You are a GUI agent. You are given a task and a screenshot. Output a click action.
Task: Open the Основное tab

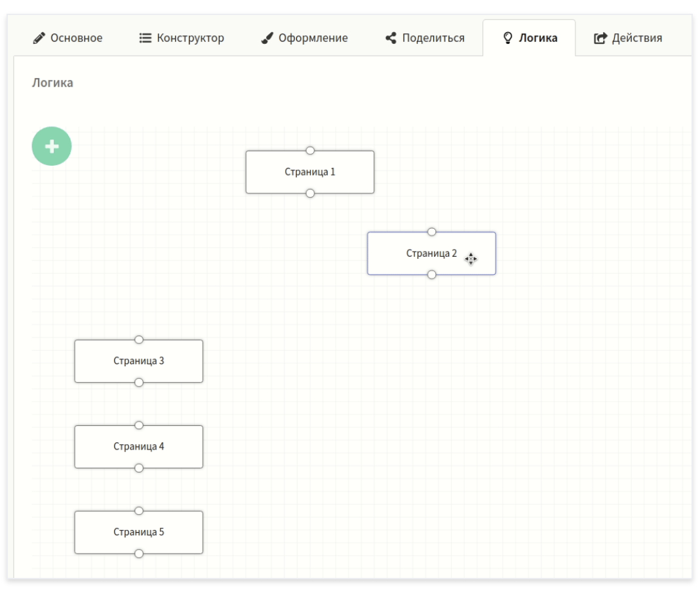coord(68,38)
